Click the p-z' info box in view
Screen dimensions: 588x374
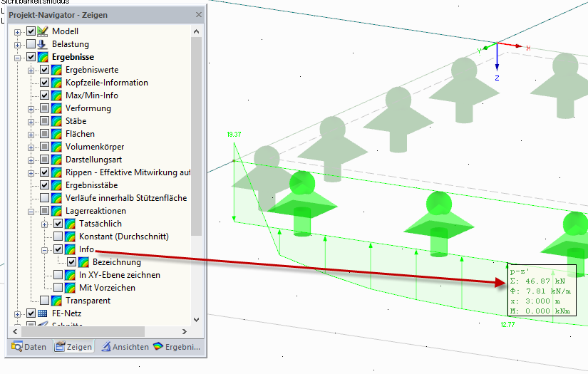tap(542, 290)
